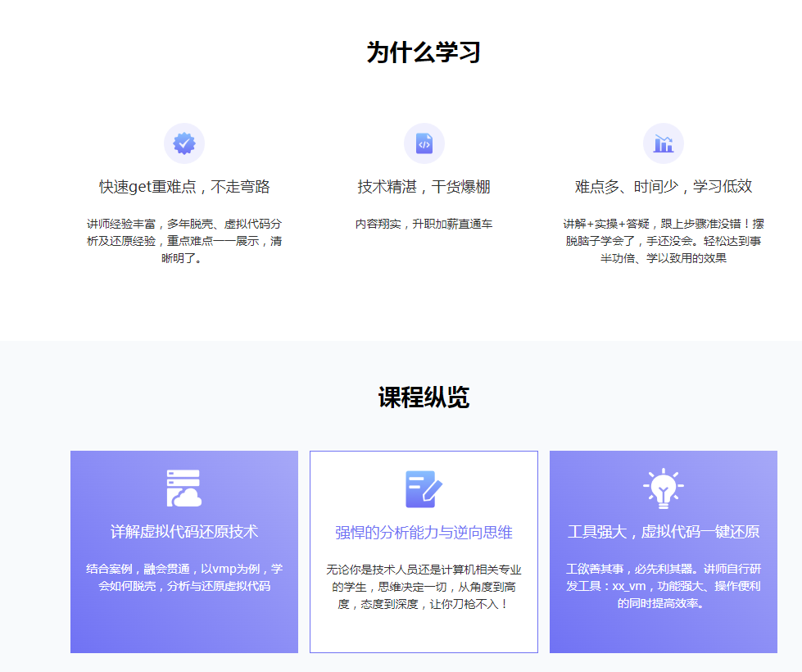
Task: Select the 技术精湛，干货爆棚 title
Action: [424, 187]
